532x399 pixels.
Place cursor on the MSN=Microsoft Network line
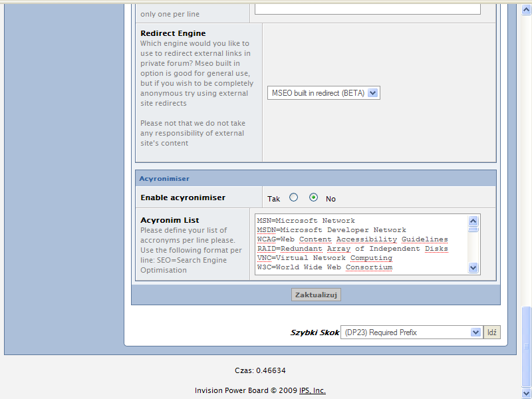(306, 221)
